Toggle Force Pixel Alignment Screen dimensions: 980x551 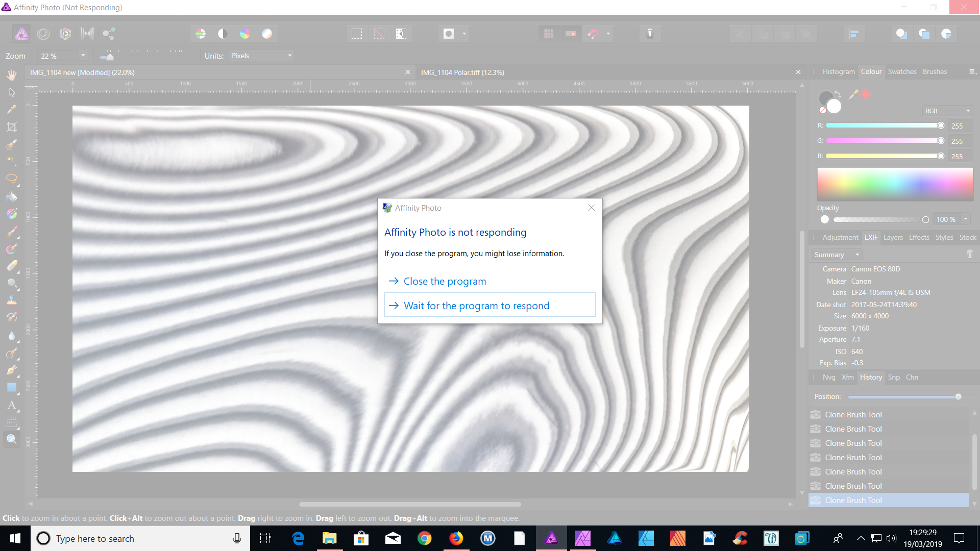571,34
